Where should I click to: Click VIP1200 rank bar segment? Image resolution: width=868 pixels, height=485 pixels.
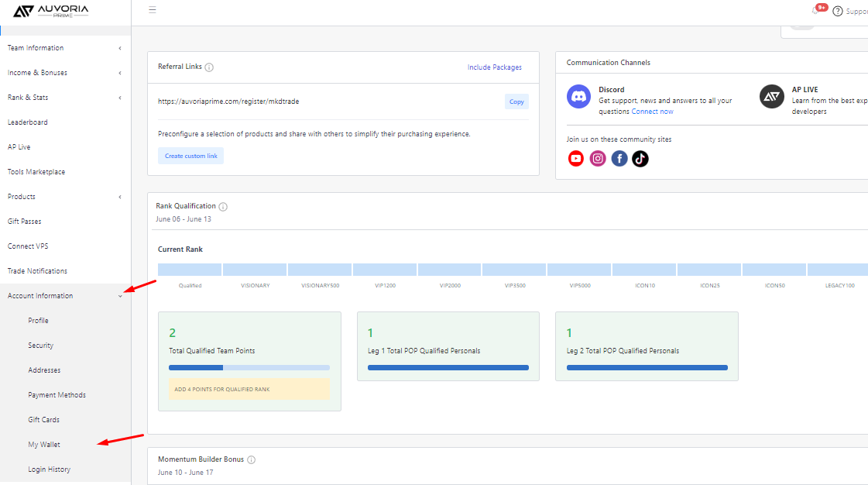coord(385,270)
